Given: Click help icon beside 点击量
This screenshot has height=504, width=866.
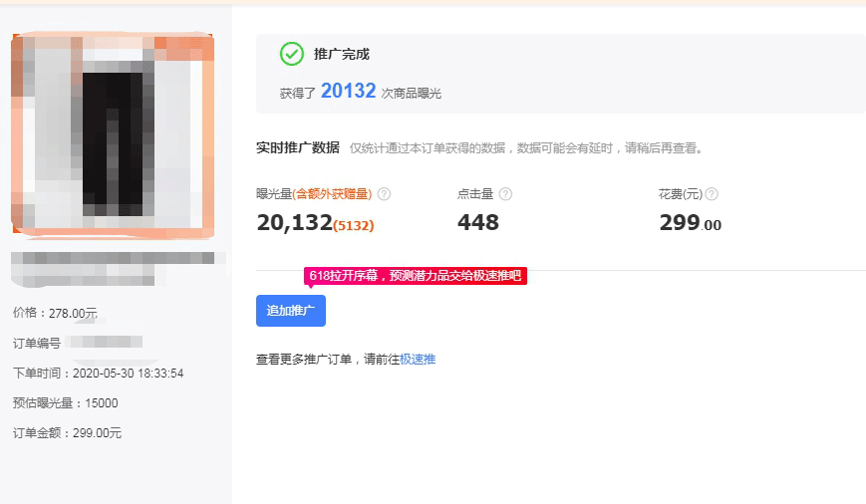Looking at the screenshot, I should click(505, 194).
